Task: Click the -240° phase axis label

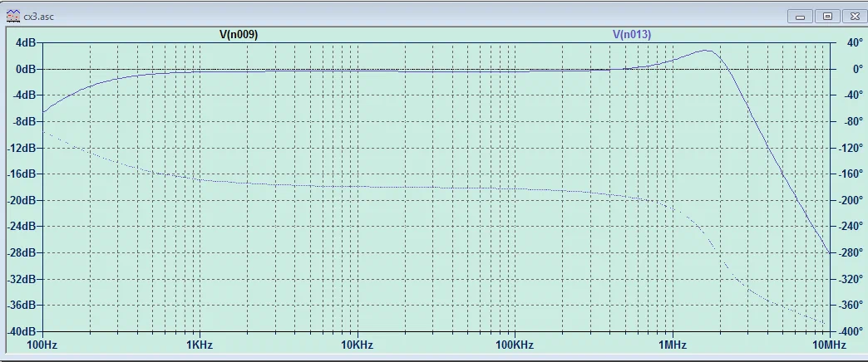Action: (x=850, y=226)
